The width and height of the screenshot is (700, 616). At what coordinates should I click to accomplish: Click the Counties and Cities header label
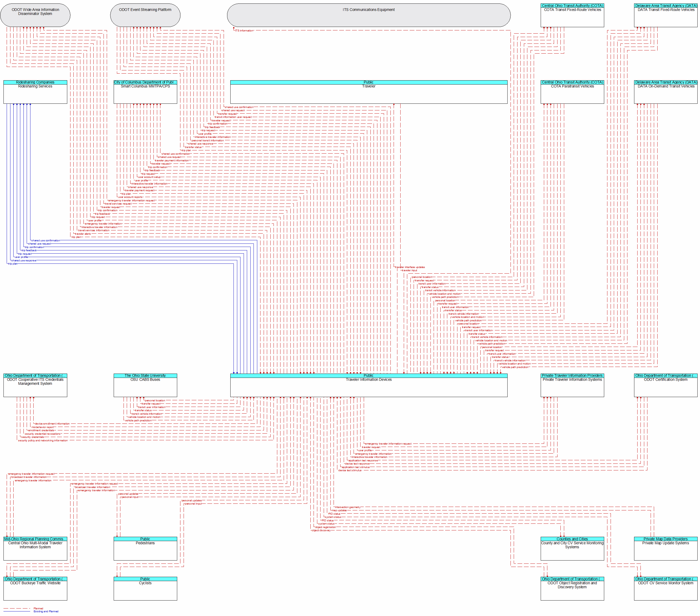(572, 539)
